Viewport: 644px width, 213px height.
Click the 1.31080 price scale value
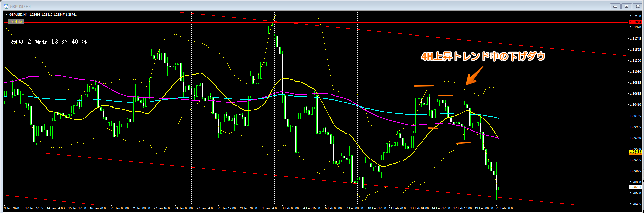coord(635,71)
